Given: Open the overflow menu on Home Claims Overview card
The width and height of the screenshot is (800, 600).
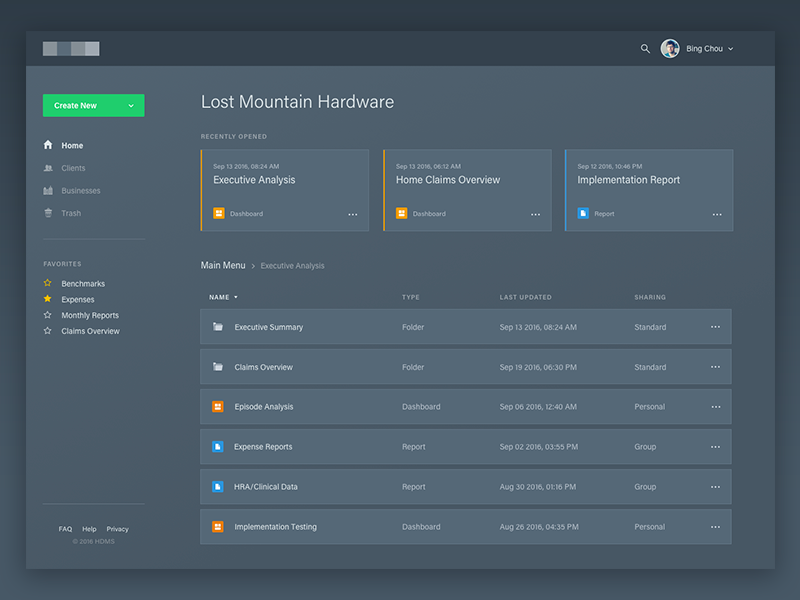Looking at the screenshot, I should (x=535, y=213).
